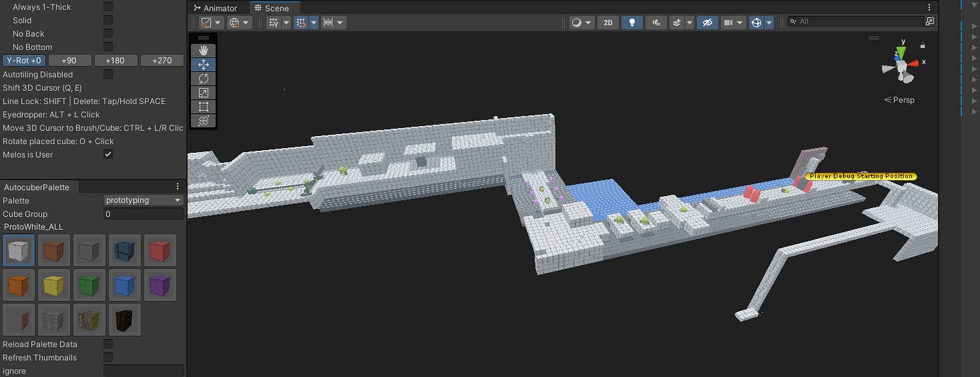Open the gizmos dropdown arrow
The width and height of the screenshot is (980, 377).
[769, 22]
